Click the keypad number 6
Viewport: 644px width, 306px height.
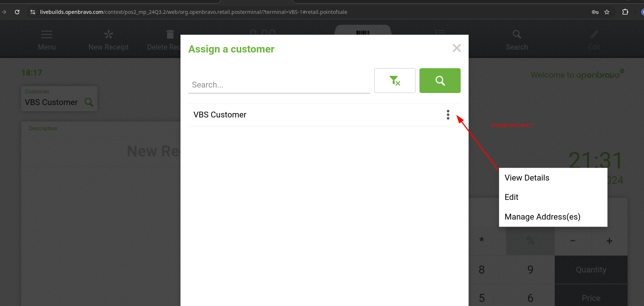point(530,298)
